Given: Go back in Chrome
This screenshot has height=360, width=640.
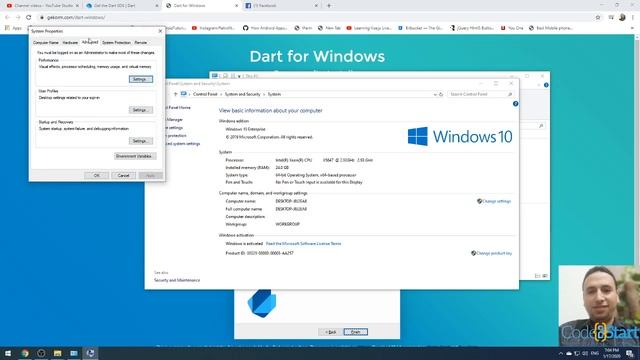Looking at the screenshot, I should (7, 18).
